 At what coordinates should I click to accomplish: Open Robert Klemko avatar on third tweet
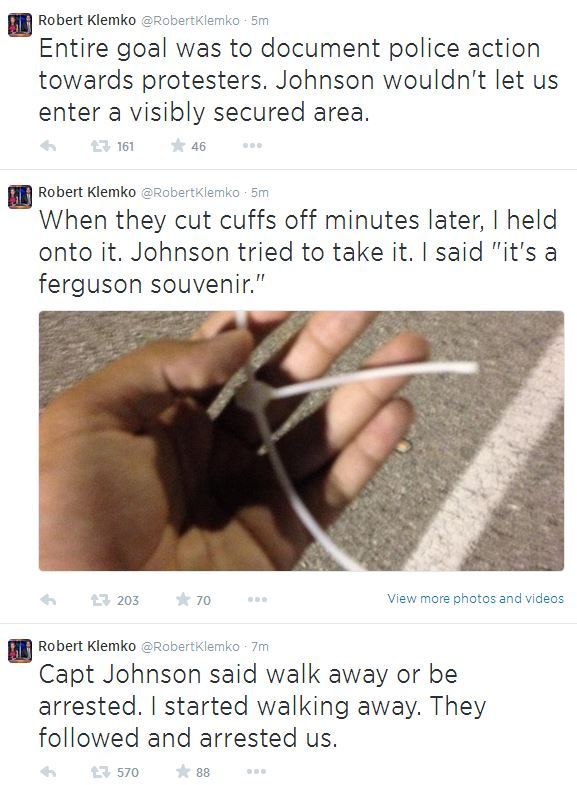click(20, 651)
